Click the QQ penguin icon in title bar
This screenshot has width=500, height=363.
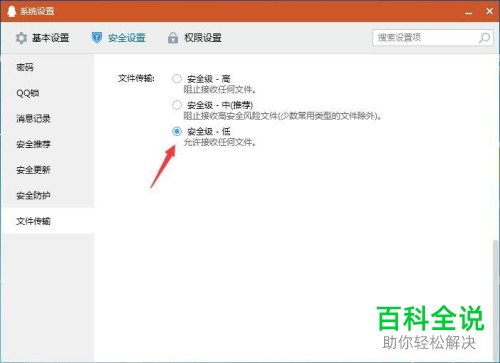11,11
